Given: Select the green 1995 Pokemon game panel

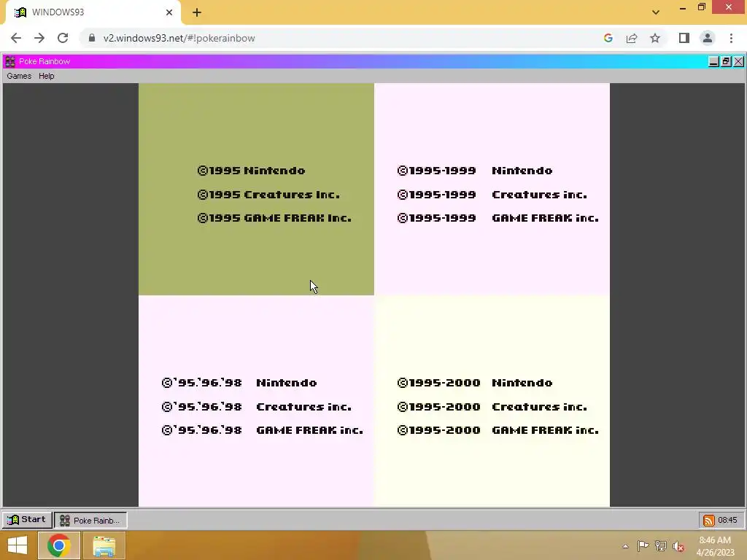Looking at the screenshot, I should click(256, 189).
